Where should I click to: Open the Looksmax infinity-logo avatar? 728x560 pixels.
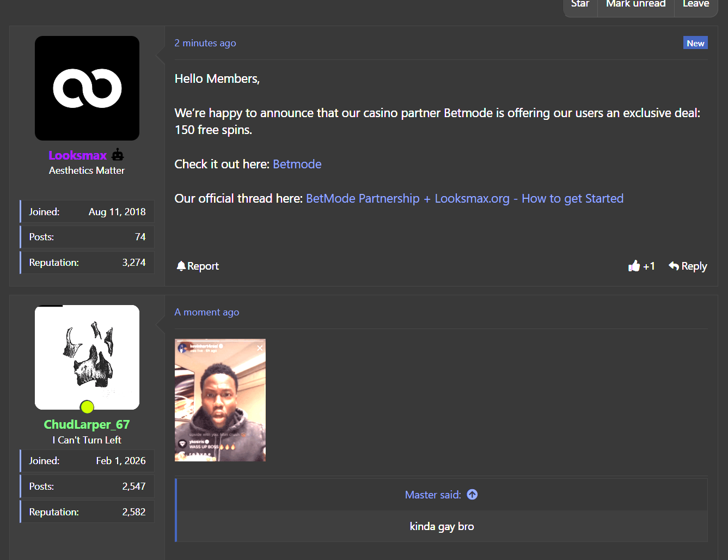click(87, 88)
